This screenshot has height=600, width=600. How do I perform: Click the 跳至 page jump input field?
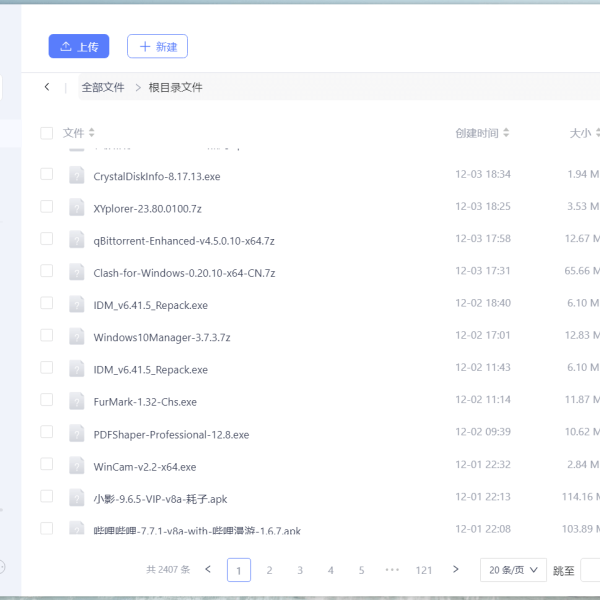(x=590, y=570)
